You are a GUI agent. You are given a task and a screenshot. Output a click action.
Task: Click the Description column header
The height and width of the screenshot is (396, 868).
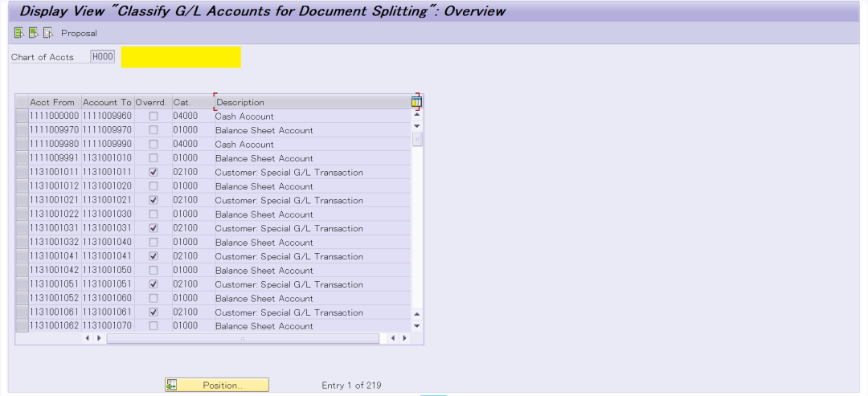coord(313,102)
